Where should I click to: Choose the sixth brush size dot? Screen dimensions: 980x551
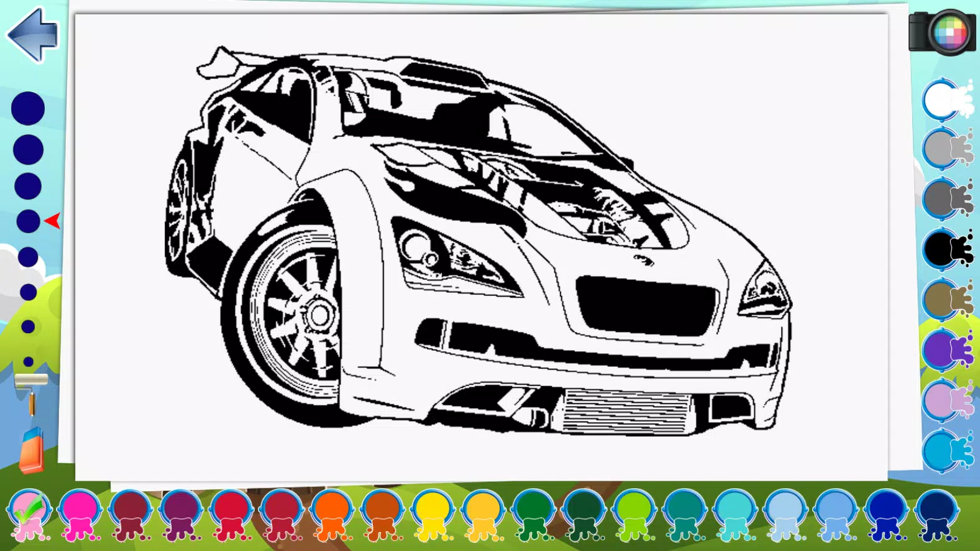[x=28, y=292]
